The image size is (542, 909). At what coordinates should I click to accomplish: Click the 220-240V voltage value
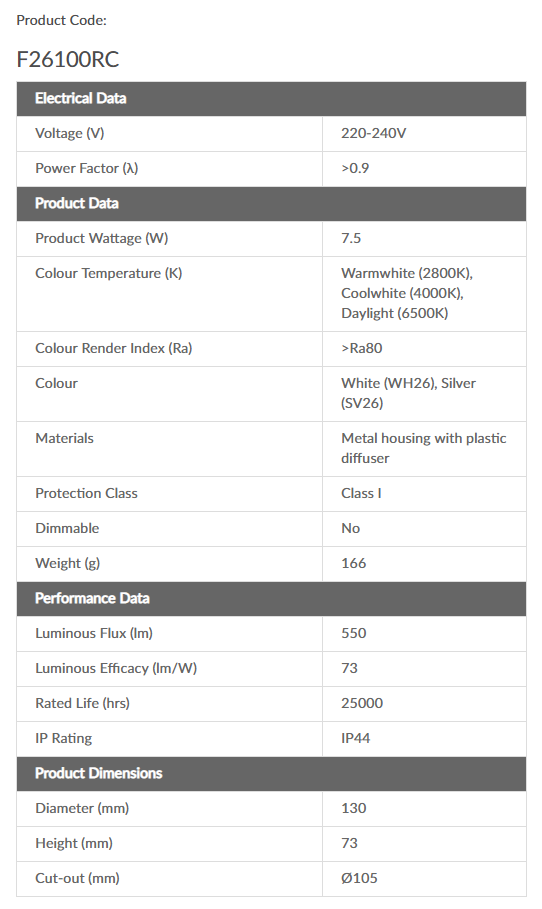coord(373,133)
